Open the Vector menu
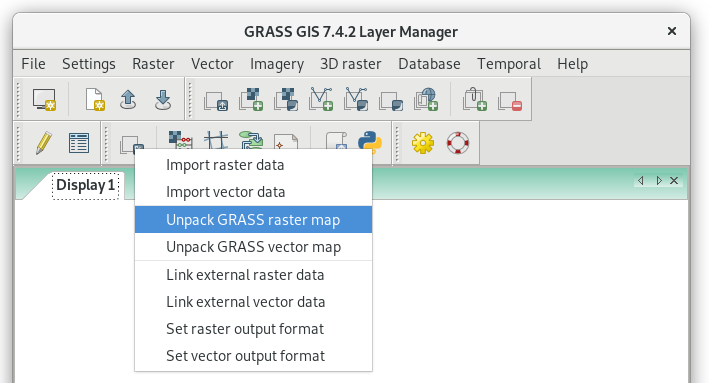This screenshot has width=709, height=383. point(212,64)
